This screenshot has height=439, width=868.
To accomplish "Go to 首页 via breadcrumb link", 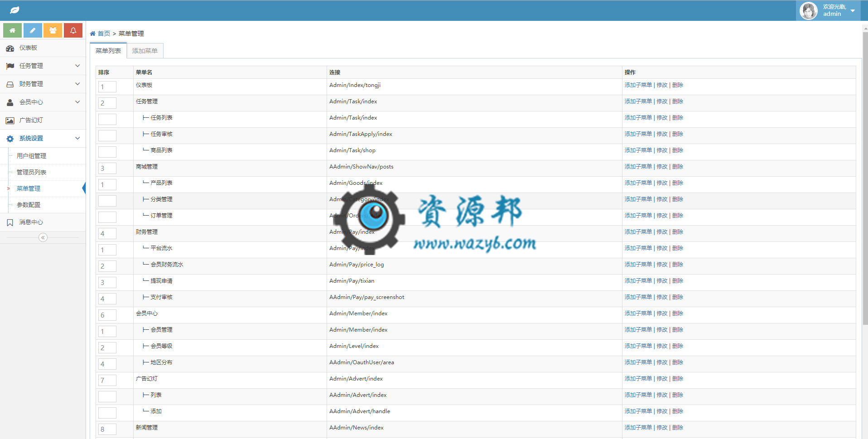I will tap(104, 34).
